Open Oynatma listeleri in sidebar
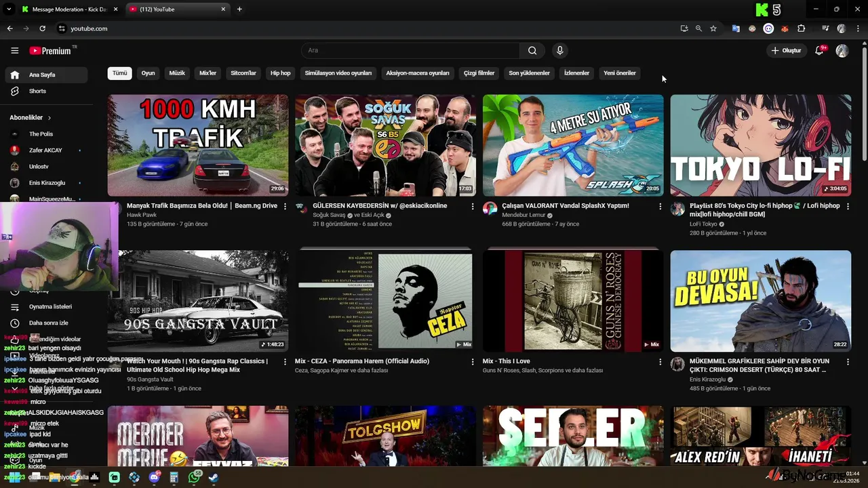 (x=46, y=307)
